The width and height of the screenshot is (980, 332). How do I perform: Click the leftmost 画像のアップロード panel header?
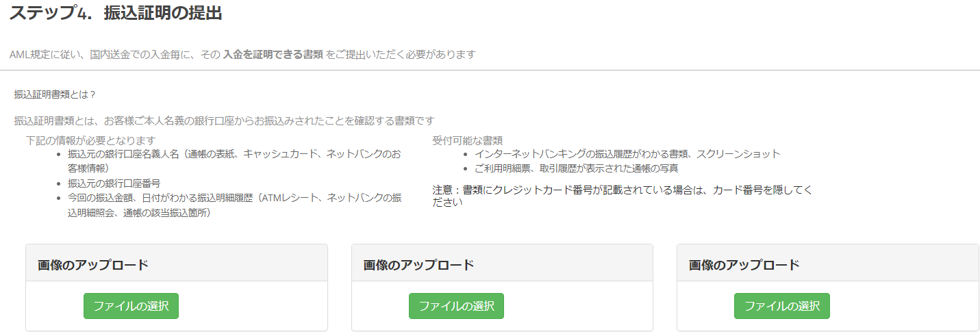177,263
